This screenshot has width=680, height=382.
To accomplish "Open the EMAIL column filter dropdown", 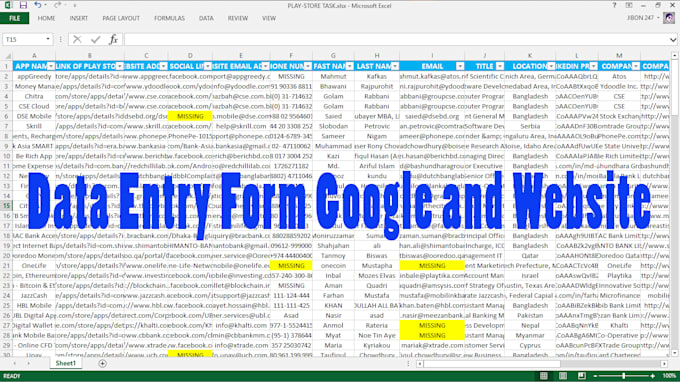I will [460, 66].
